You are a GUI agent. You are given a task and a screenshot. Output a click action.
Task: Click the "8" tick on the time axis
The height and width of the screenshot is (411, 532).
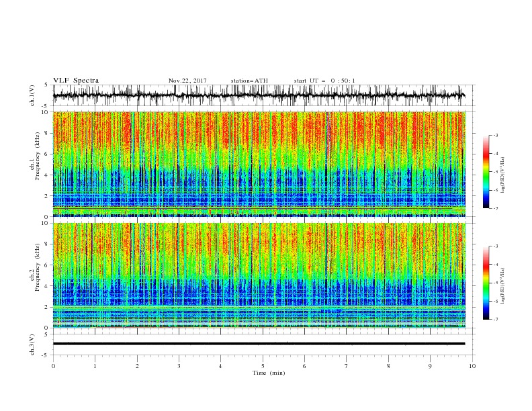(388, 366)
